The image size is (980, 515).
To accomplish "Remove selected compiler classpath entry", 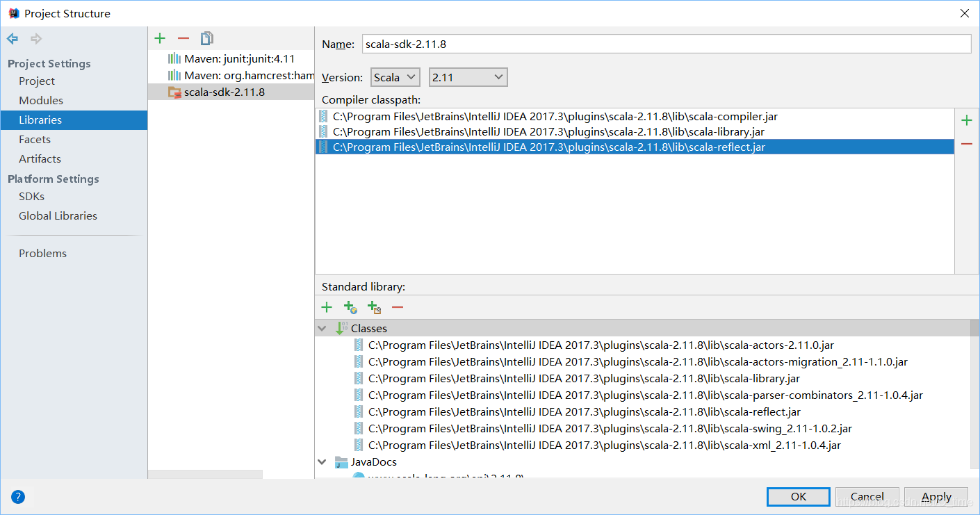I will point(966,144).
